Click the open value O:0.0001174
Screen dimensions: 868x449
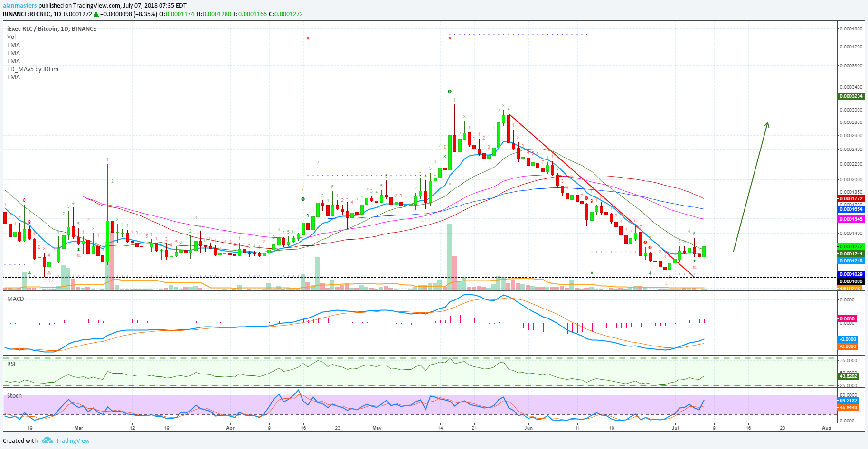(x=177, y=14)
